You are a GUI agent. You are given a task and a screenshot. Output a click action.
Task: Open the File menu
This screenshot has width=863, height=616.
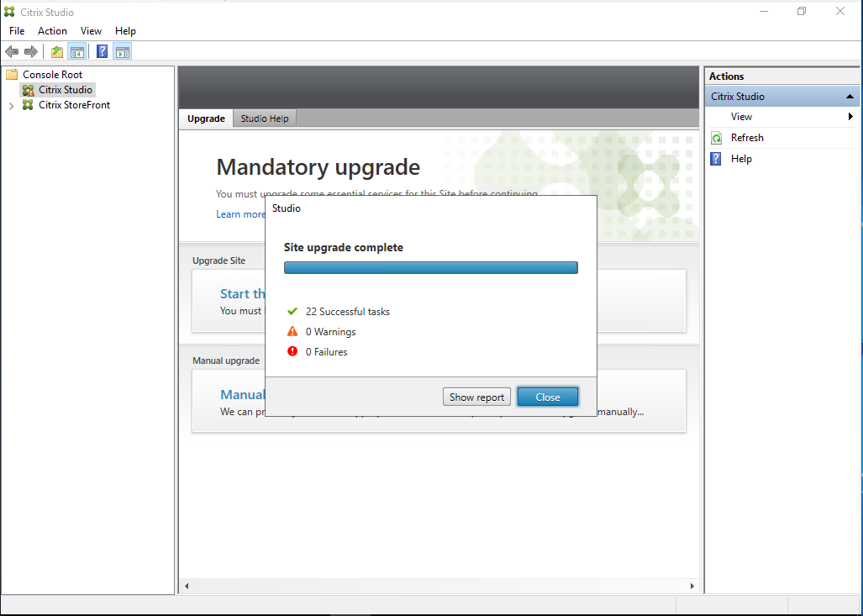pyautogui.click(x=17, y=31)
